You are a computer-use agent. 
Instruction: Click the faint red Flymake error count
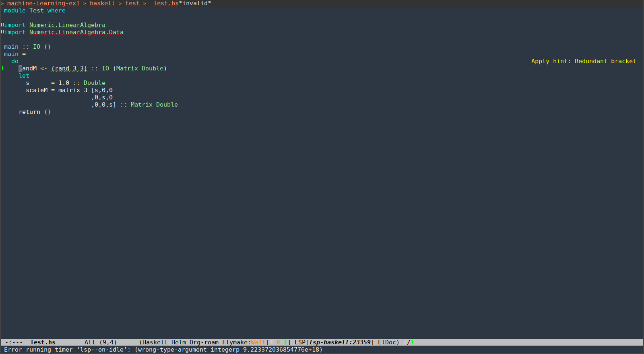(271, 342)
